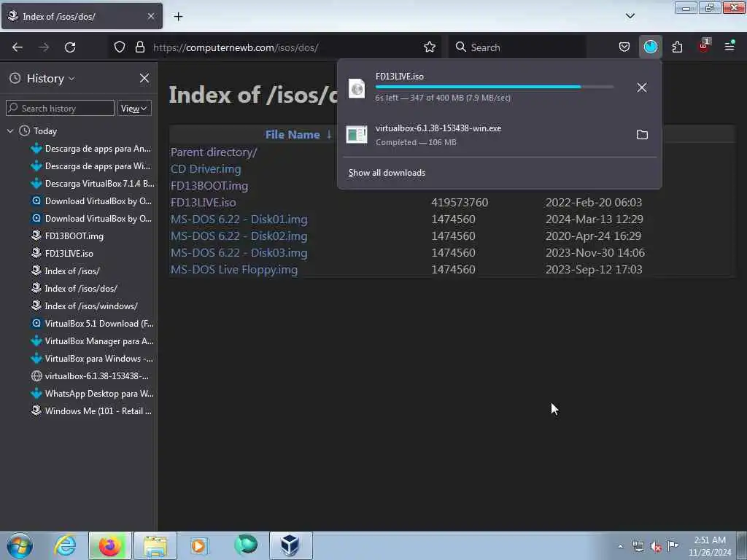Open the Windows Start orb

pos(20,545)
